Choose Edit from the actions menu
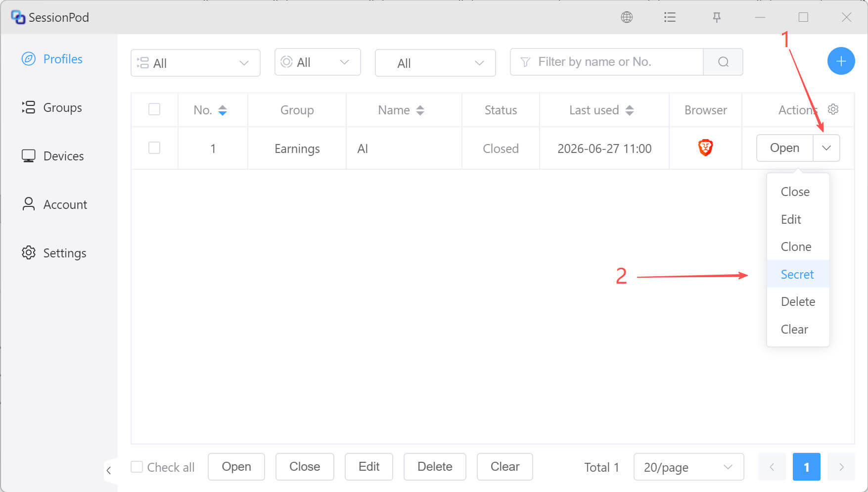 click(798, 219)
